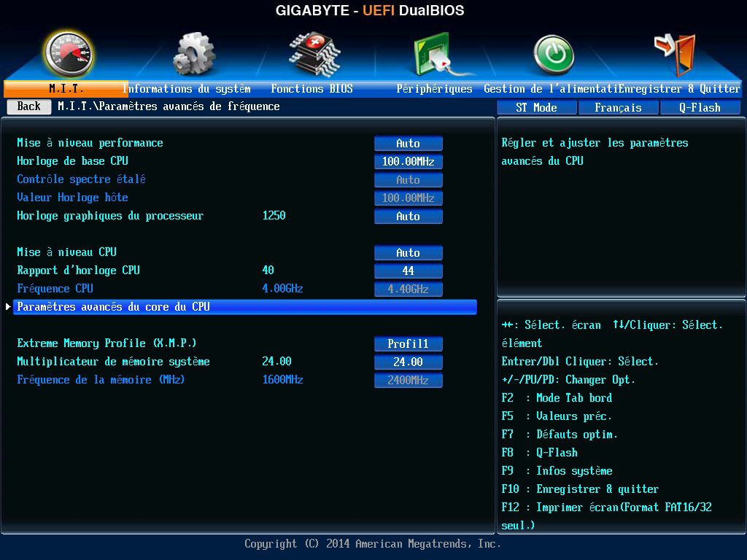Select Contrôle spectre étalé label
The height and width of the screenshot is (560, 747).
tap(82, 179)
